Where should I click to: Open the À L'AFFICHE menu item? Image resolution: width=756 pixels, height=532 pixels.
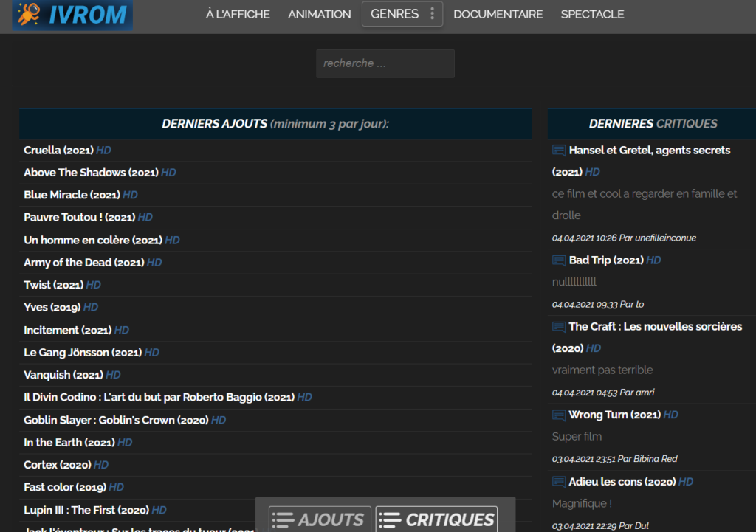[238, 15]
